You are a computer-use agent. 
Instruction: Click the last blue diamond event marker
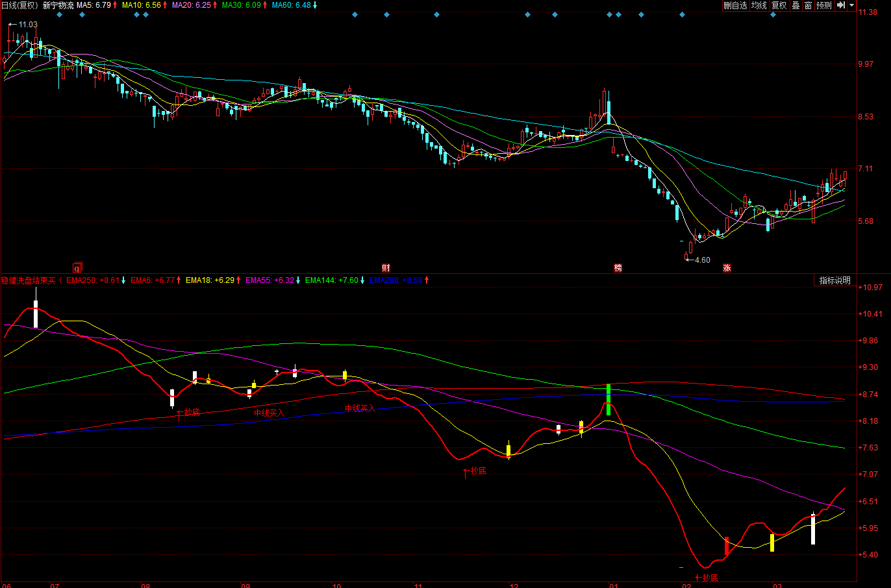773,14
